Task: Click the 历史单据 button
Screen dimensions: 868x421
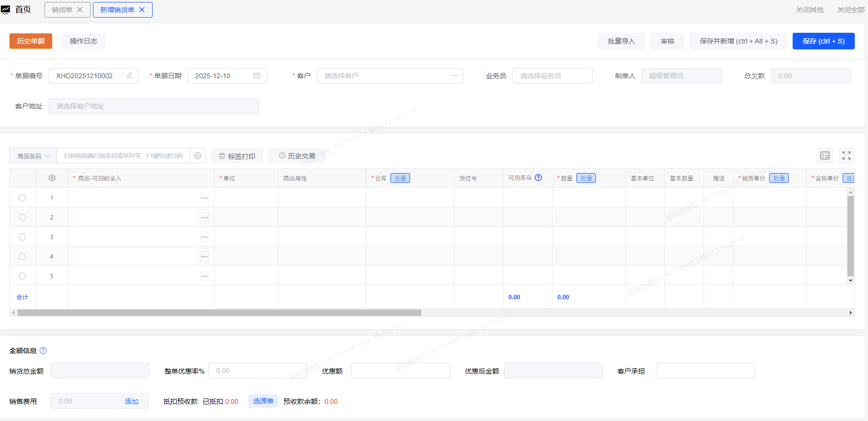Action: (31, 41)
